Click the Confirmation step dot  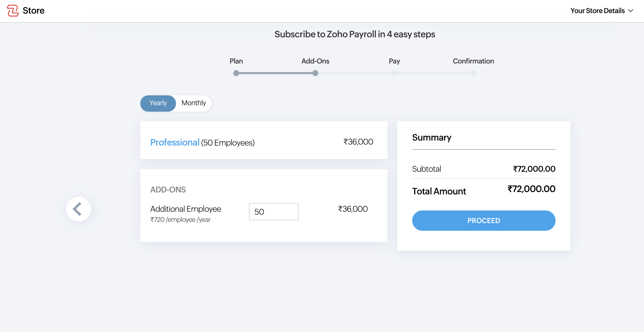click(473, 73)
